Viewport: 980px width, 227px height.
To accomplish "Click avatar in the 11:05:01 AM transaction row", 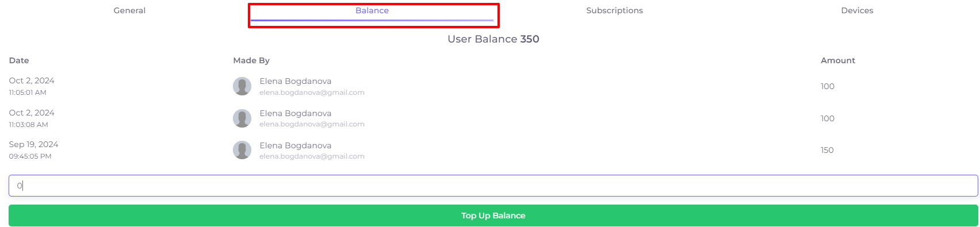I will click(x=242, y=86).
